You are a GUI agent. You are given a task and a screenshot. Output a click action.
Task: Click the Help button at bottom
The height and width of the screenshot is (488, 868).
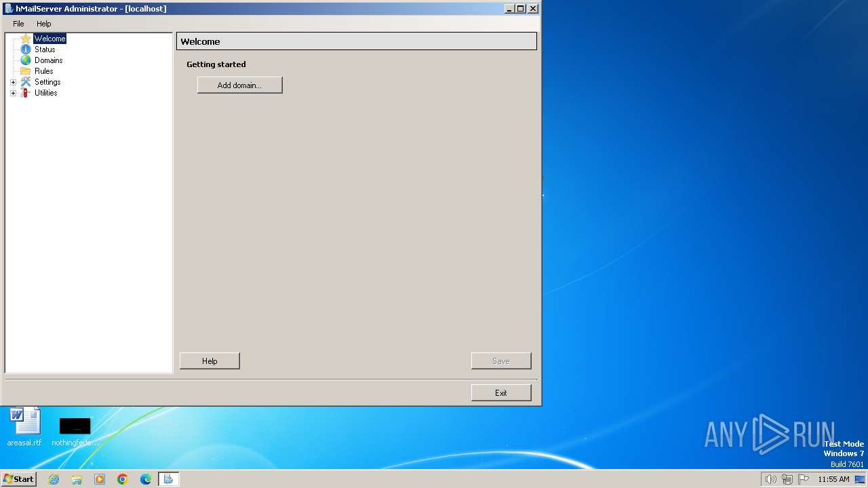click(x=210, y=361)
